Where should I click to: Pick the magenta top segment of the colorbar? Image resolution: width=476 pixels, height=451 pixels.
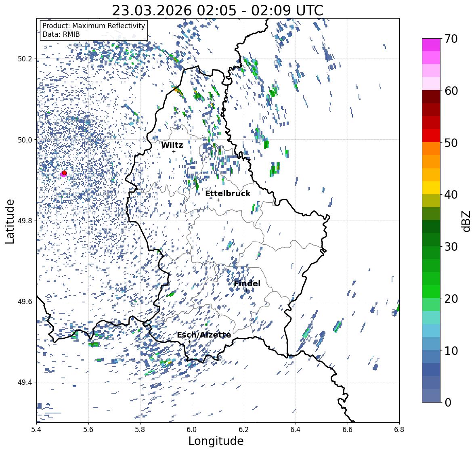click(431, 45)
